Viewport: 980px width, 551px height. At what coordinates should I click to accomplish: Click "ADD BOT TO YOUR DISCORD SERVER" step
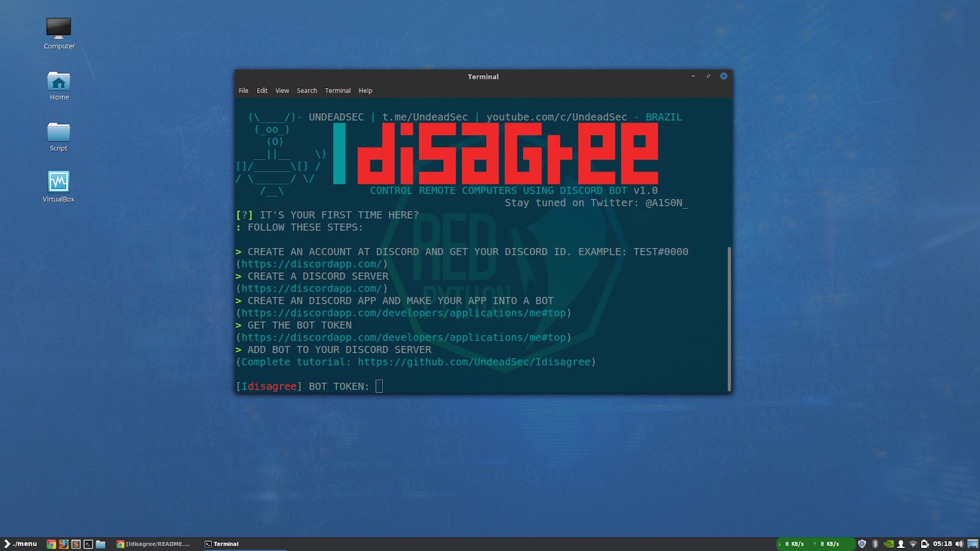(x=339, y=350)
